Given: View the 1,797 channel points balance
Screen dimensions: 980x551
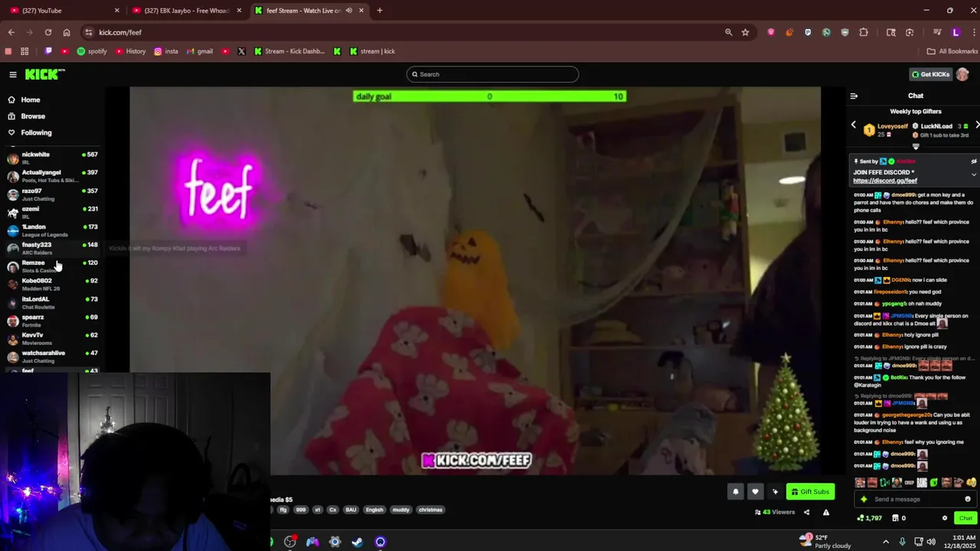Looking at the screenshot, I should coord(870,518).
